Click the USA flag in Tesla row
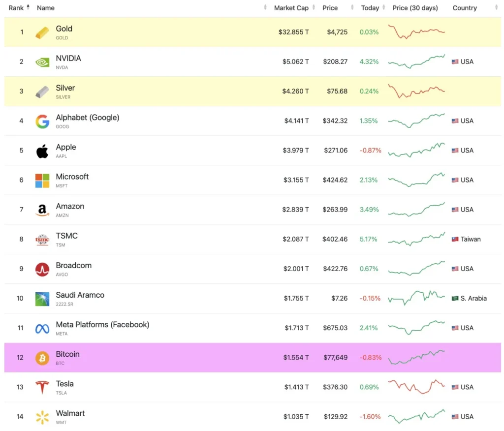Screen dimensions: 504x431 (x=455, y=387)
